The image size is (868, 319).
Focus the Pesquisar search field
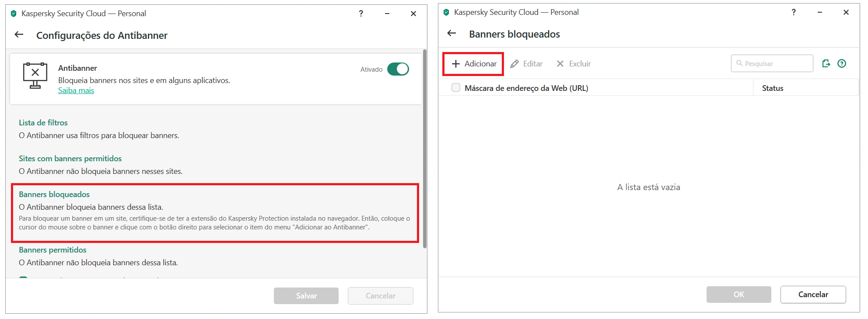coord(772,63)
